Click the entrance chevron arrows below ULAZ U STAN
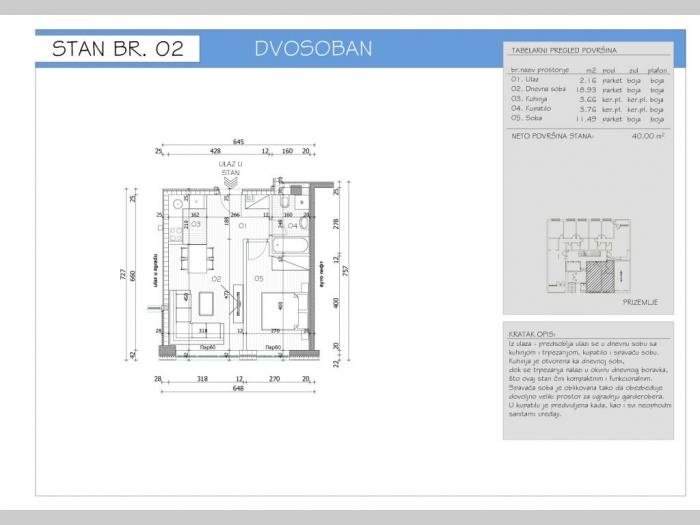Viewport: 700px width, 525px height. 230,182
